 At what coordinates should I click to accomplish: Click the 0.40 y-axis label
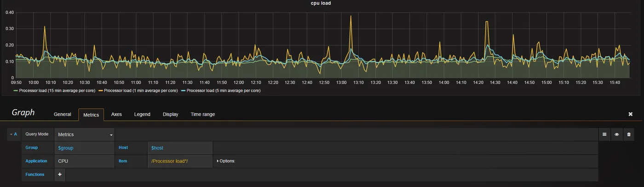10,12
